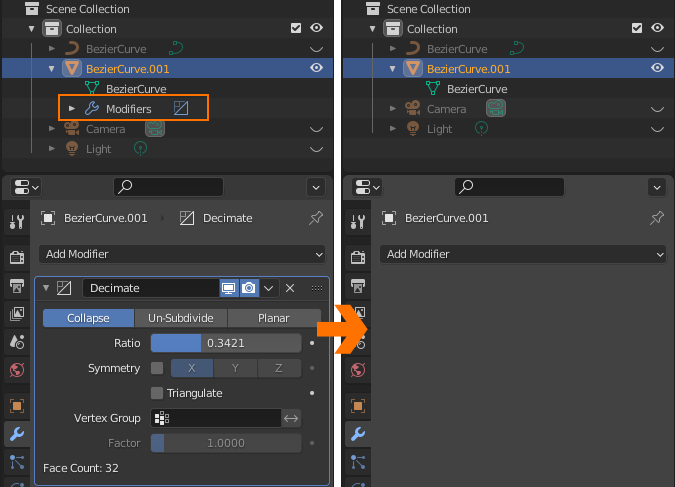Click invert vertex group arrows icon
675x487 pixels.
291,418
